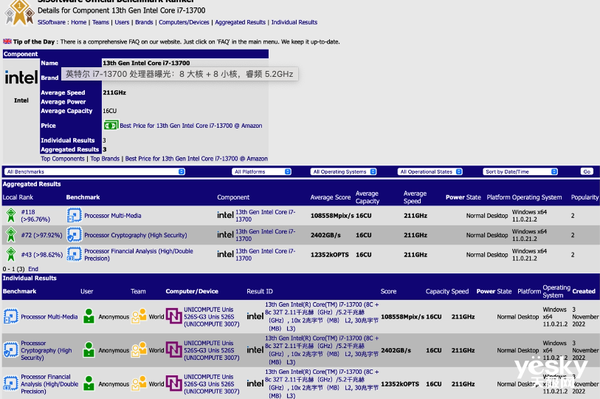Viewport: 600px width, 399px height.
Task: Click the 12352kOPTS aggregated average score
Action: pos(329,254)
